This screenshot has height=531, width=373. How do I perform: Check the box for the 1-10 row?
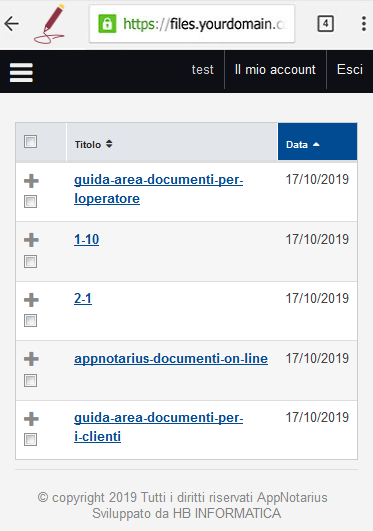point(30,261)
